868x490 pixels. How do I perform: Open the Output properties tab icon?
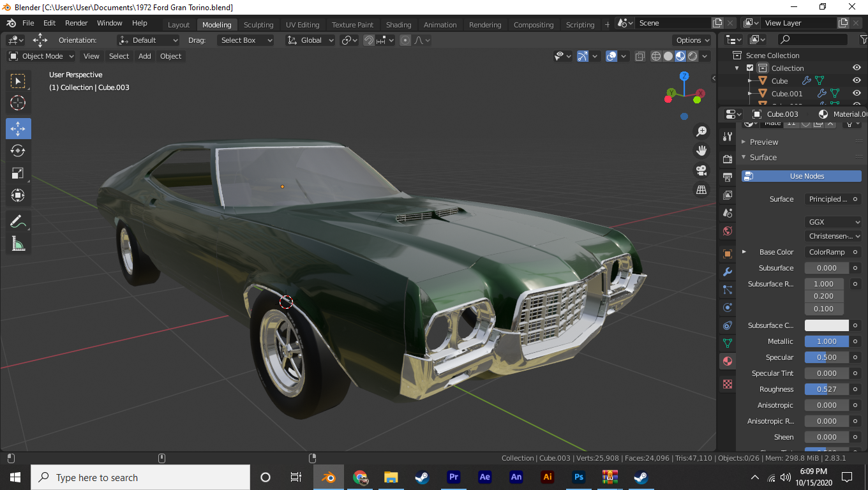pyautogui.click(x=727, y=177)
